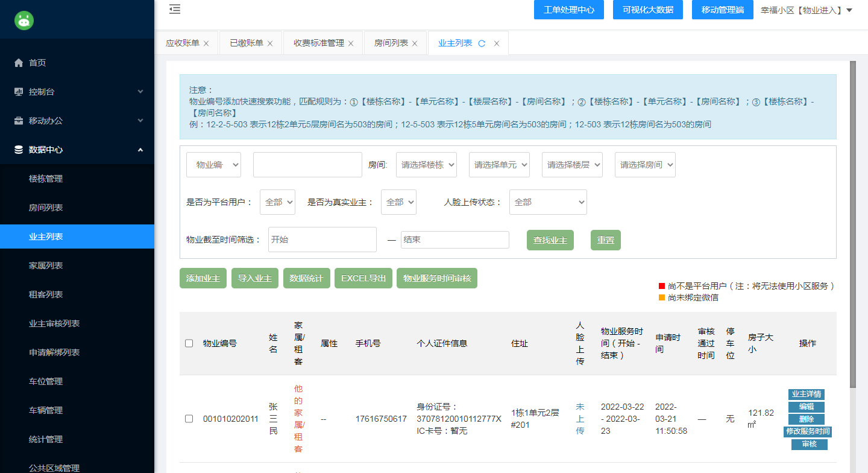
Task: Click the 导入业主 button
Action: click(x=255, y=279)
